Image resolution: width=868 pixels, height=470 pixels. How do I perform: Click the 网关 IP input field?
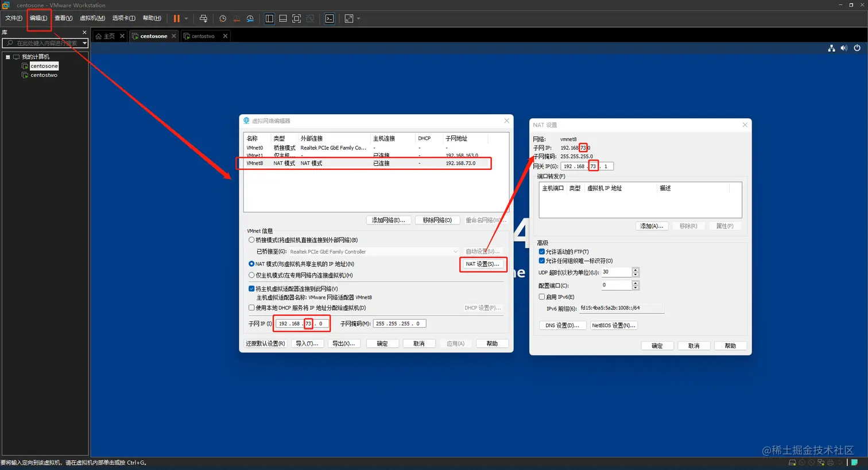[x=587, y=166]
